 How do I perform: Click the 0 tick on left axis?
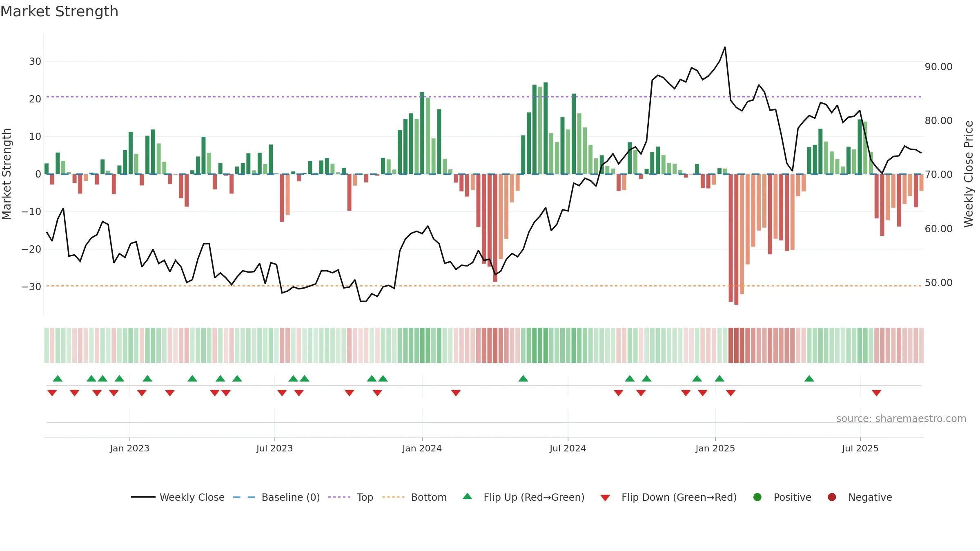click(x=38, y=174)
